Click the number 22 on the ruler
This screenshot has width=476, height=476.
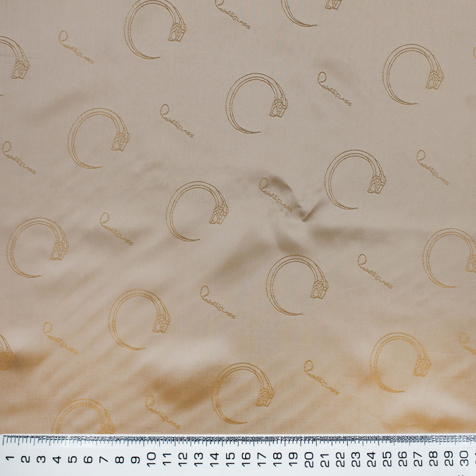click(x=340, y=459)
